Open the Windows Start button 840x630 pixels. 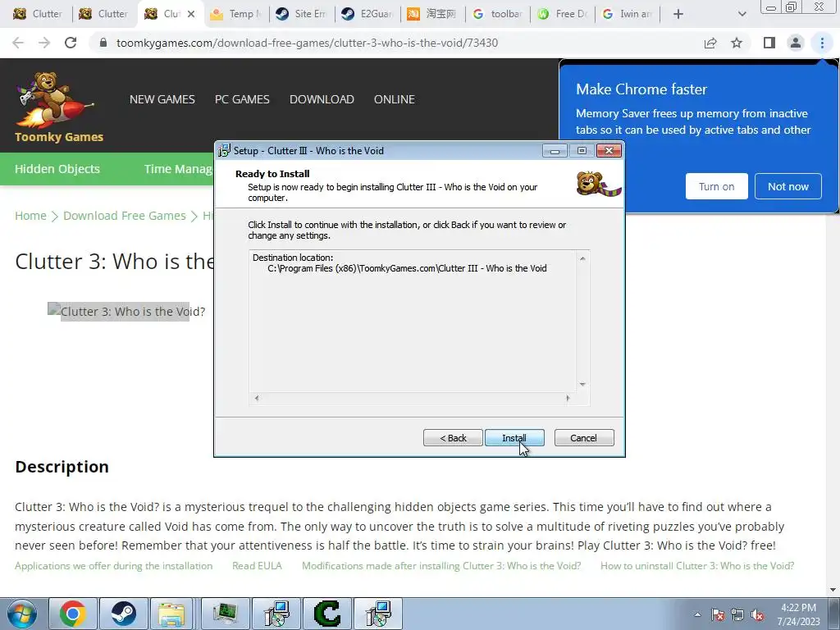tap(22, 614)
